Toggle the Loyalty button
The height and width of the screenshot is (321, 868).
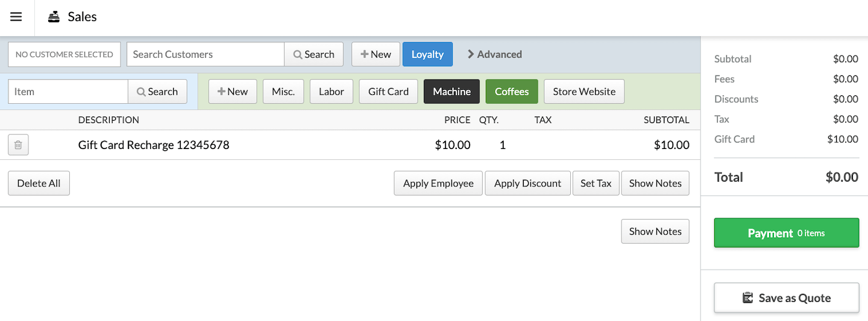click(x=427, y=54)
